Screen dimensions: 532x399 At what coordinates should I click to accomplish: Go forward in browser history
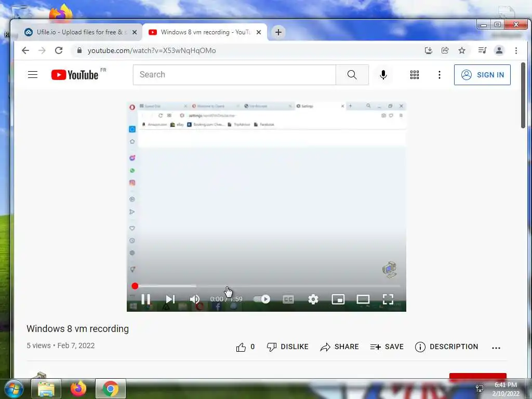[x=42, y=50]
